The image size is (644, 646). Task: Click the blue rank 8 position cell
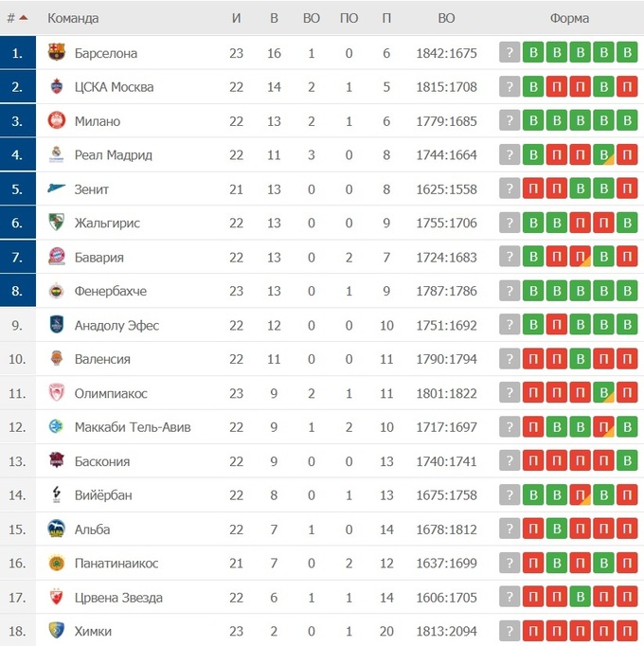point(18,292)
